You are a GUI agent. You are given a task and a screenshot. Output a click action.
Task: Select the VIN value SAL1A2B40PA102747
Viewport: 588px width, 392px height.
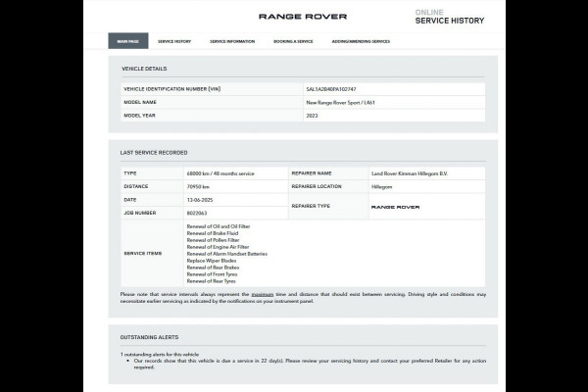click(x=331, y=89)
